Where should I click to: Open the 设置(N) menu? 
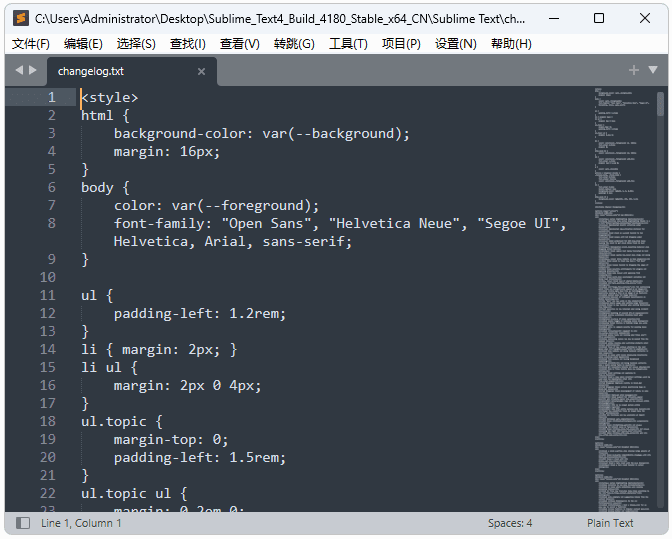coord(456,44)
